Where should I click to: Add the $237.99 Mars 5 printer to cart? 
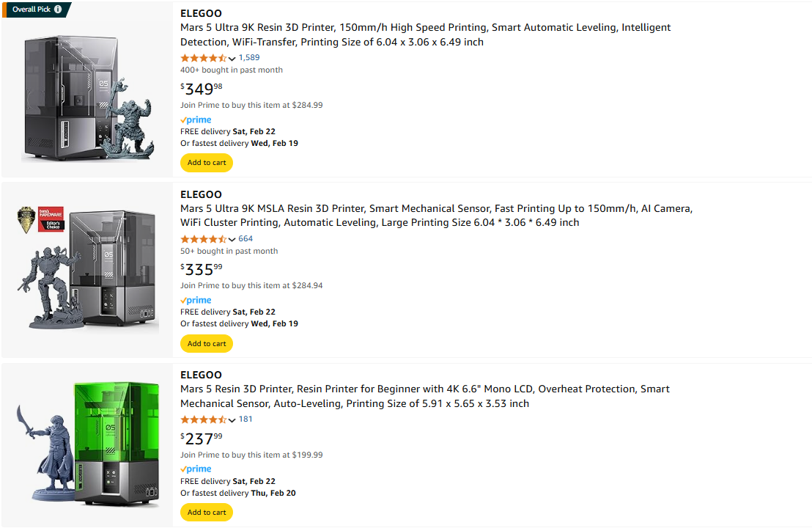(x=207, y=512)
